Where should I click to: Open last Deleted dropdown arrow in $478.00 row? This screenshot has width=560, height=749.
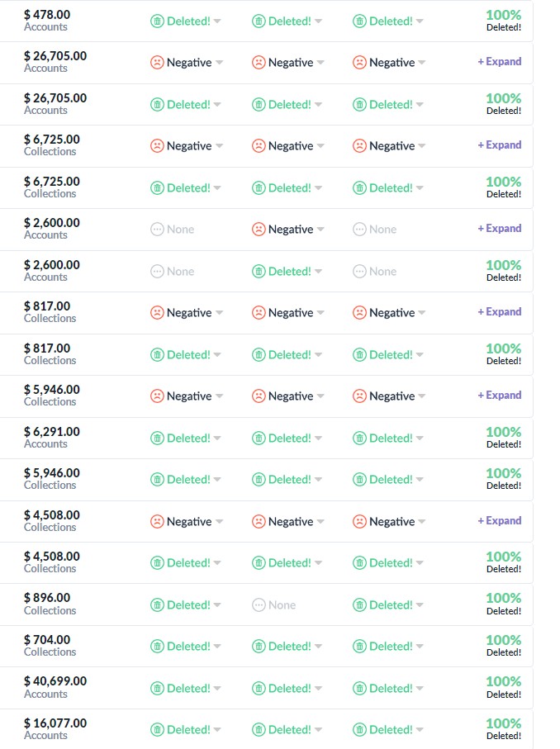click(420, 21)
